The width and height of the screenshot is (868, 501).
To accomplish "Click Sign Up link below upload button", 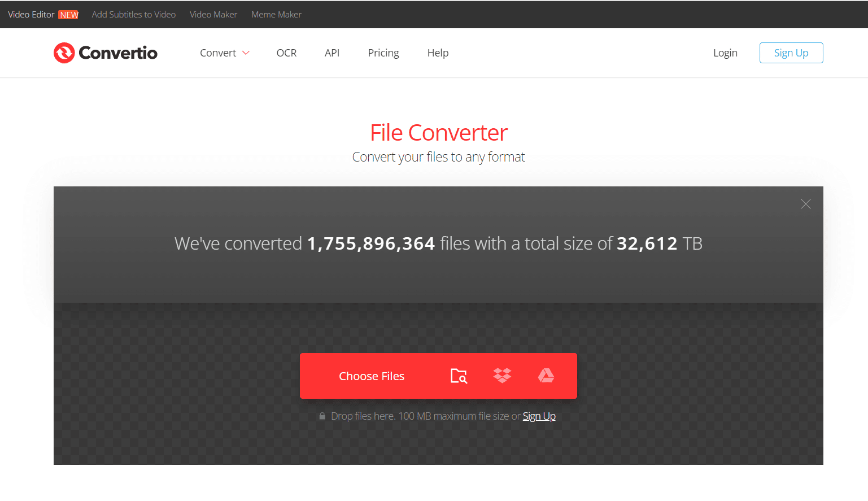I will coord(539,416).
